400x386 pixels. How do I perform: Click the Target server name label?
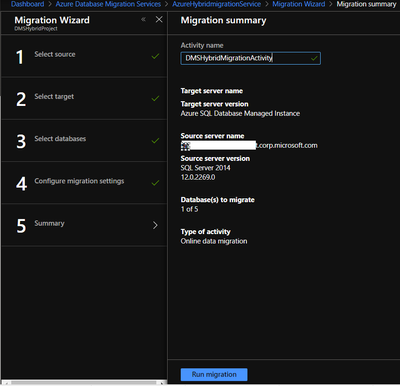coord(212,91)
